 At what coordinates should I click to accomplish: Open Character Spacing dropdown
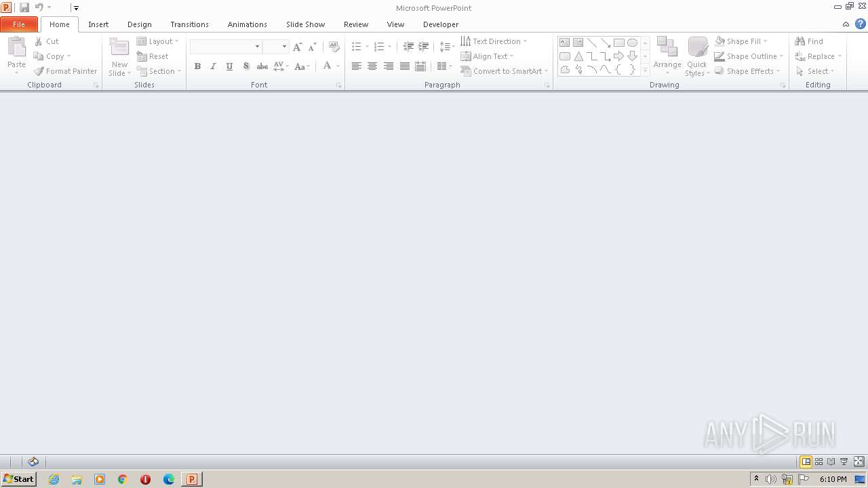(x=281, y=66)
